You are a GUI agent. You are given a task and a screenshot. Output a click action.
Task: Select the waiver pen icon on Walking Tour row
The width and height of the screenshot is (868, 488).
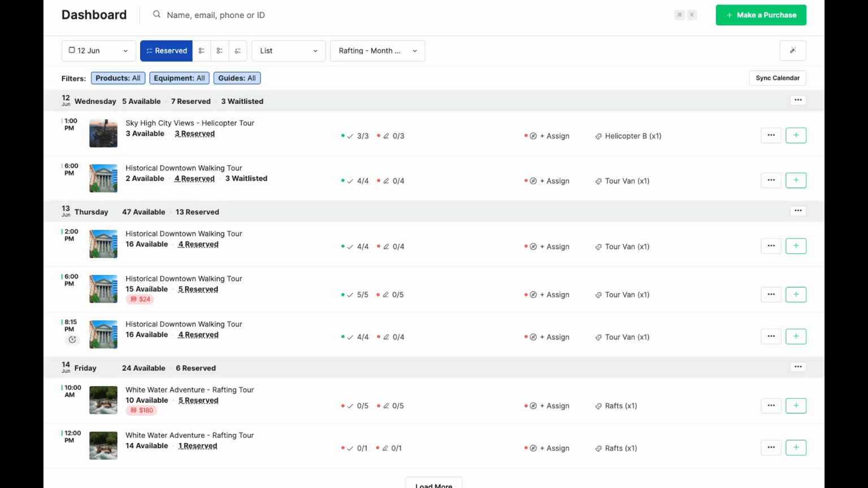pos(385,181)
